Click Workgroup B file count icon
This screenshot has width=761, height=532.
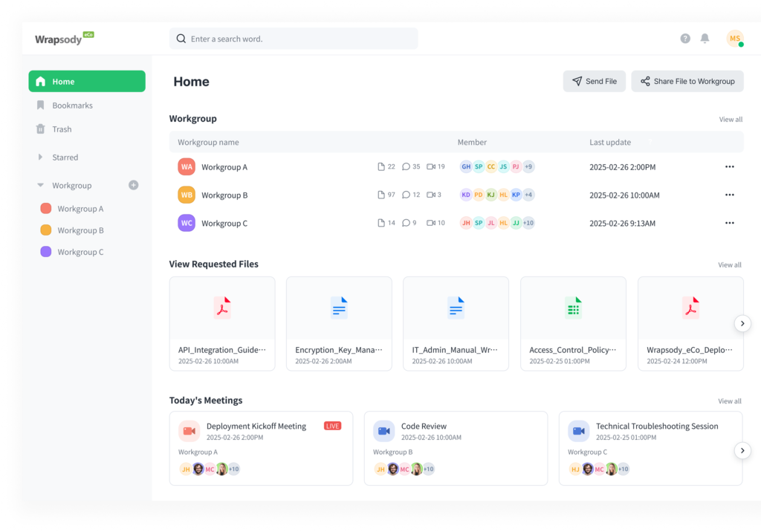pyautogui.click(x=381, y=195)
